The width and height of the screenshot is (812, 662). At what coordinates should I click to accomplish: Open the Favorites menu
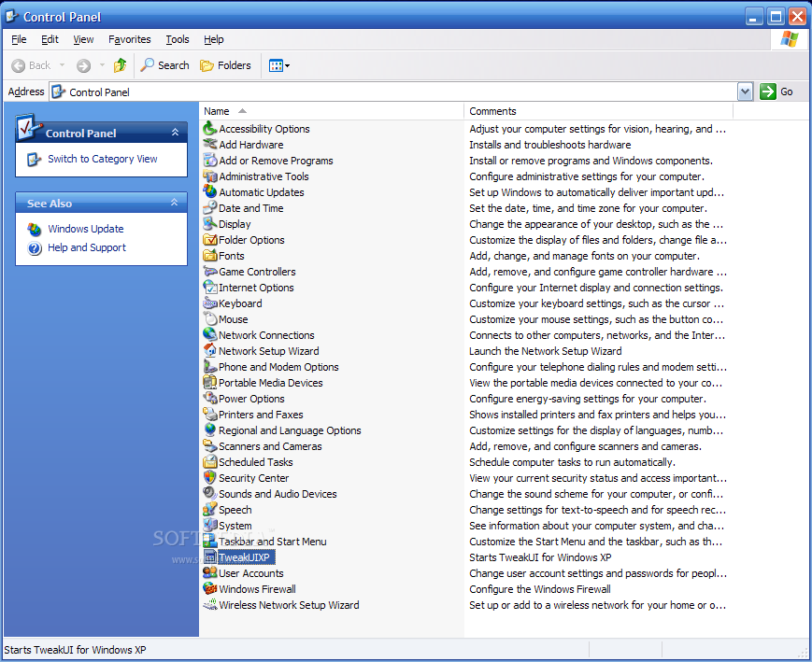[130, 39]
